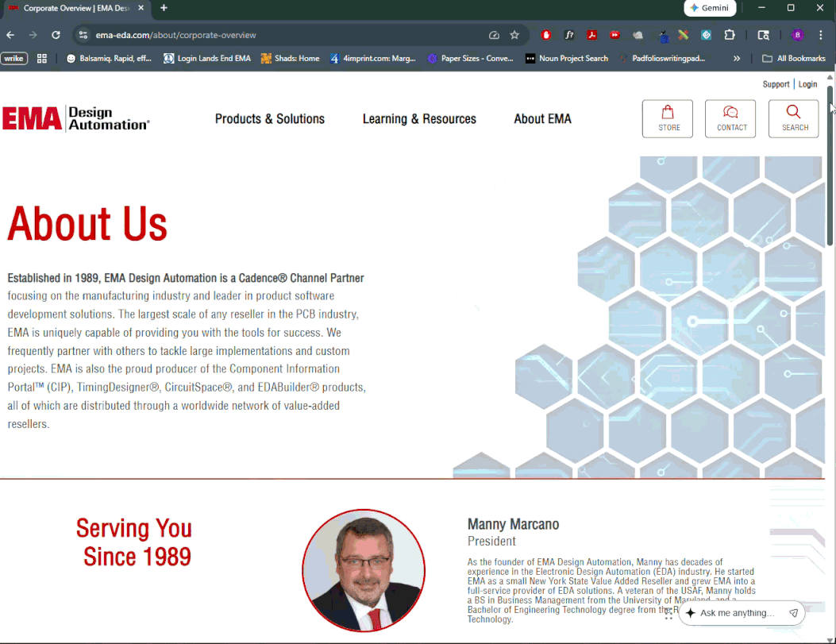Open Products & Solutions menu
Viewport: 836px width, 644px height.
click(270, 119)
